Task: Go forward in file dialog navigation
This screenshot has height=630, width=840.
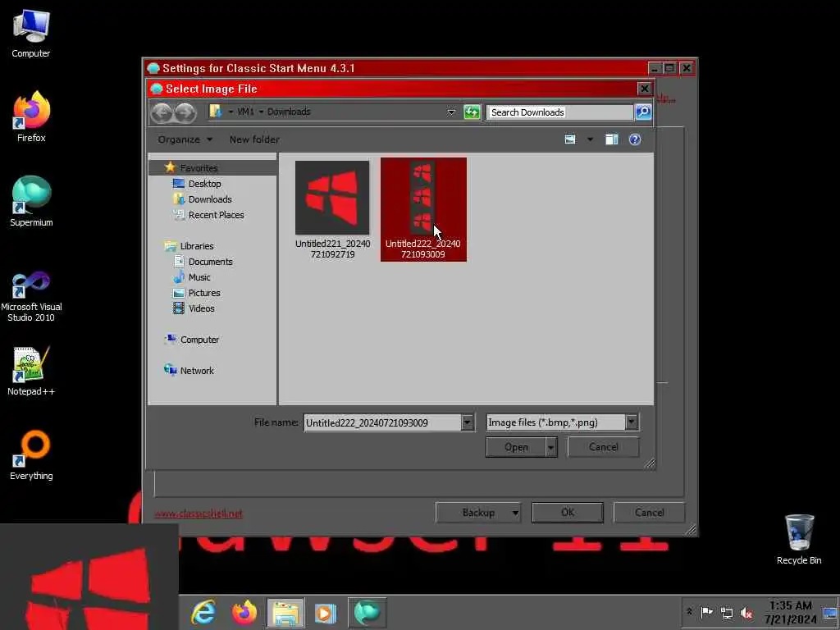Action: 185,112
